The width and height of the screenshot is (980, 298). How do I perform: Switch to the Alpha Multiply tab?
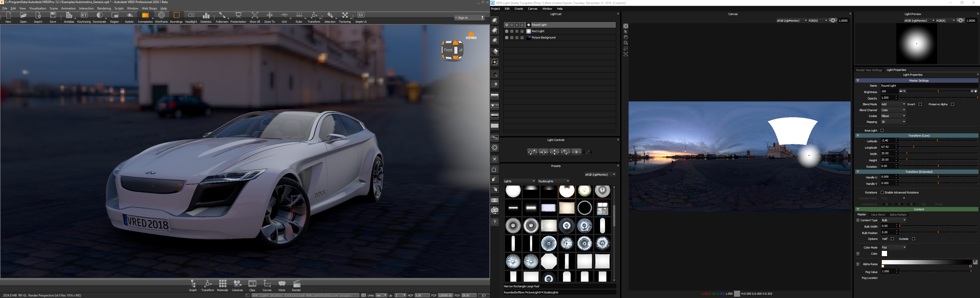pos(898,215)
